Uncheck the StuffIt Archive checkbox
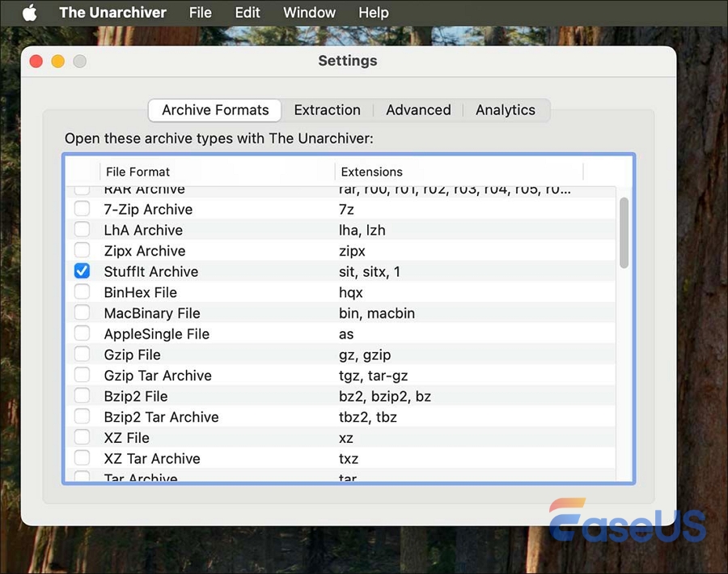 tap(82, 271)
